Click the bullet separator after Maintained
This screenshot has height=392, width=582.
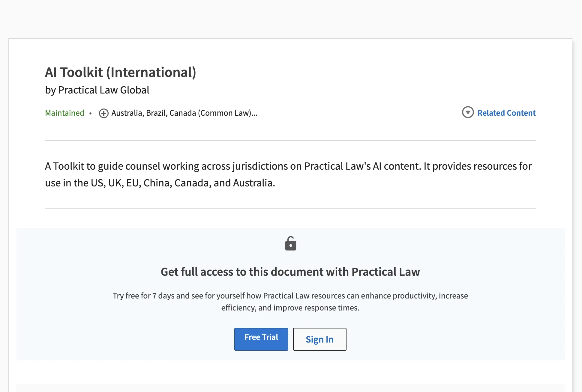[90, 113]
